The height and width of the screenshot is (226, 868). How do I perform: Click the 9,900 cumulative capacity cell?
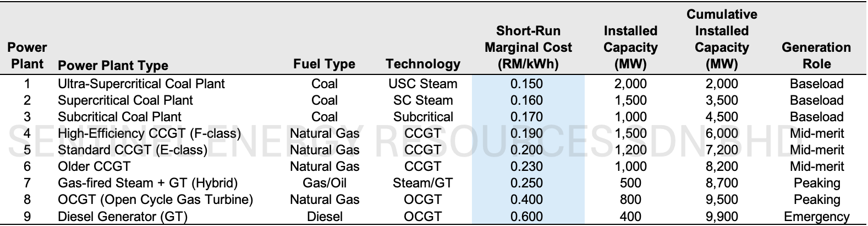click(x=722, y=217)
